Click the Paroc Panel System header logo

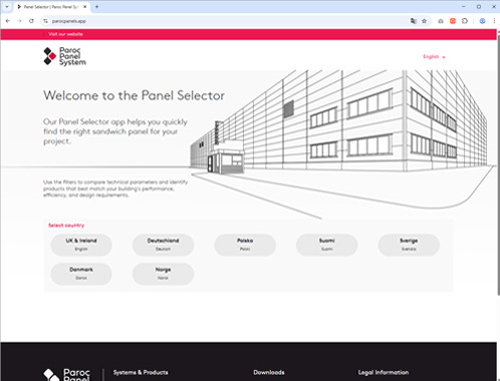pos(65,56)
